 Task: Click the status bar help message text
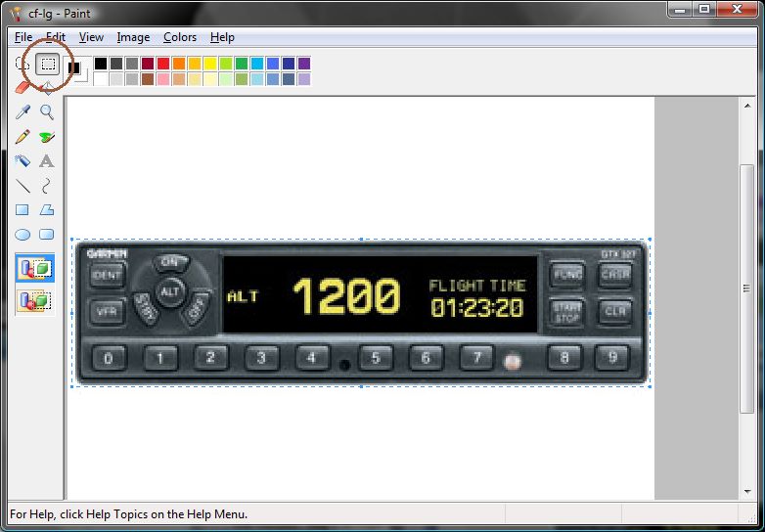(129, 514)
